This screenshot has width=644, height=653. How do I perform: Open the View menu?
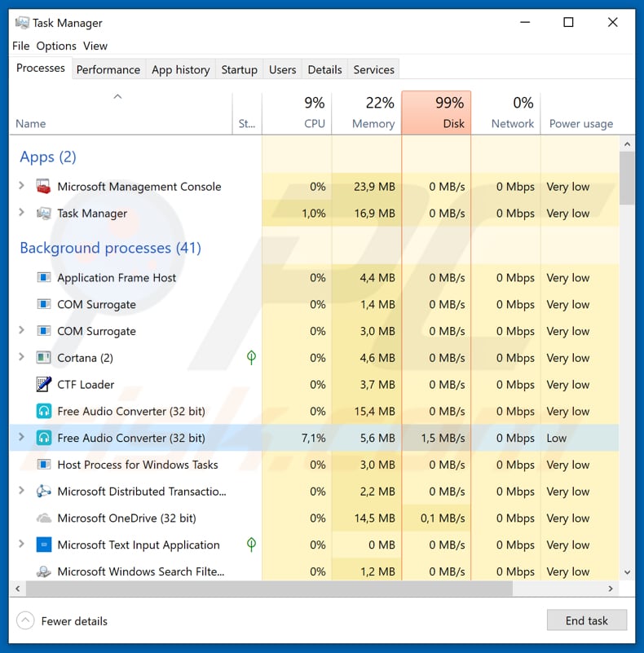click(x=95, y=46)
